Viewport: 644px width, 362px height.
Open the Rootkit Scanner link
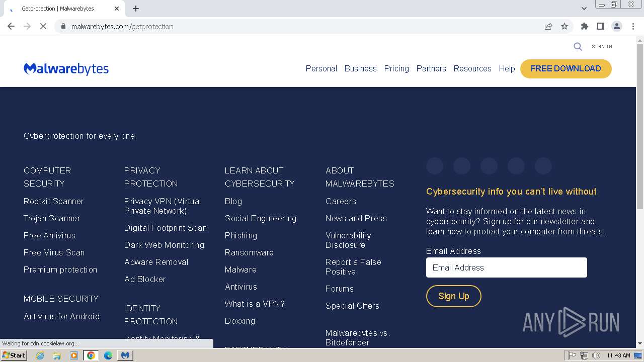[54, 201]
